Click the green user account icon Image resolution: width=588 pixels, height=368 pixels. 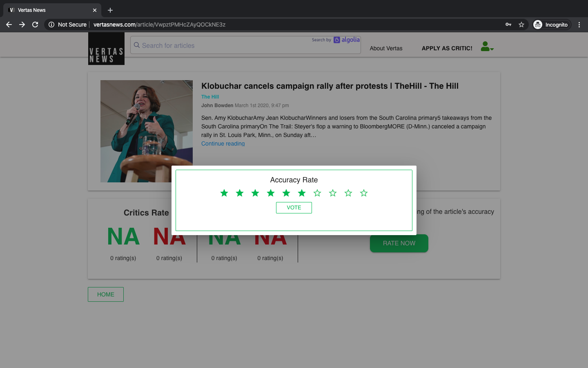click(x=486, y=46)
